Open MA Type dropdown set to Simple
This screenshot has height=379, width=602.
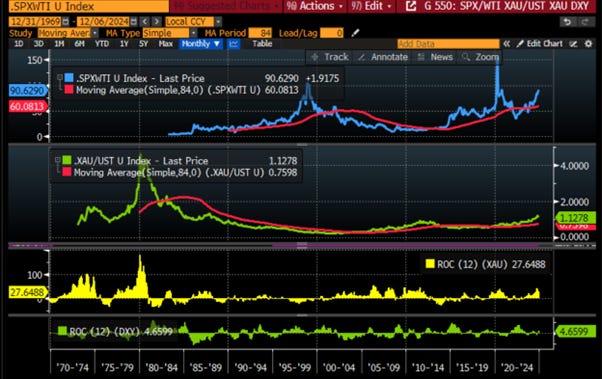pyautogui.click(x=170, y=33)
